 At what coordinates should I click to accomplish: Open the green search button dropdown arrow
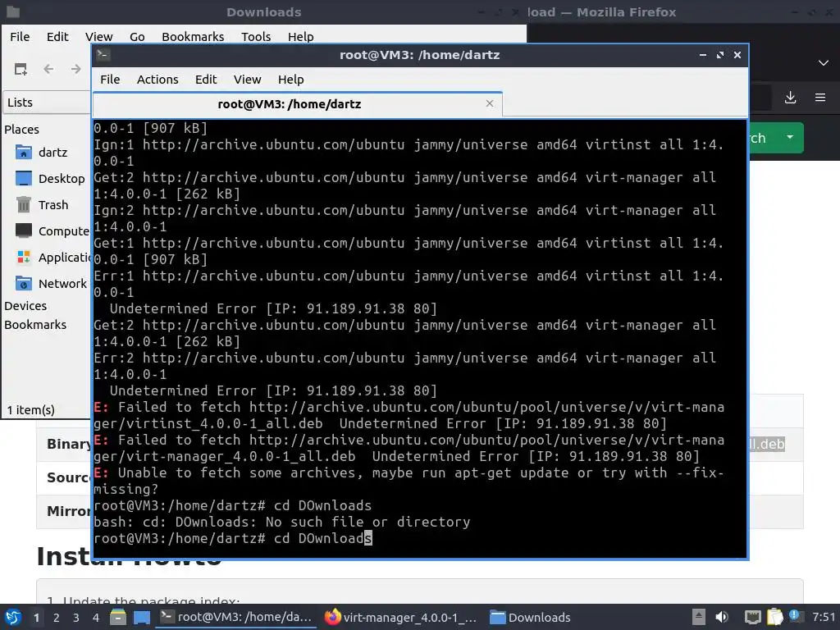(790, 137)
